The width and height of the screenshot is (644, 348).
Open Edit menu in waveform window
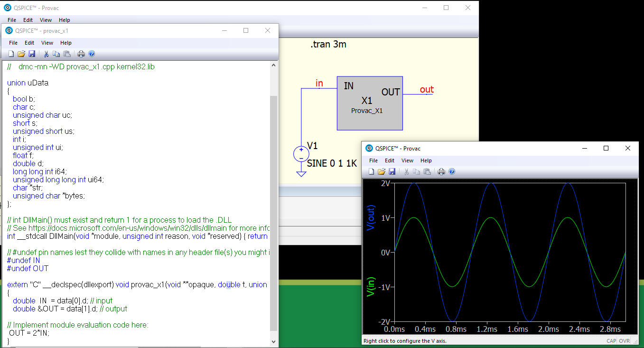coord(390,160)
